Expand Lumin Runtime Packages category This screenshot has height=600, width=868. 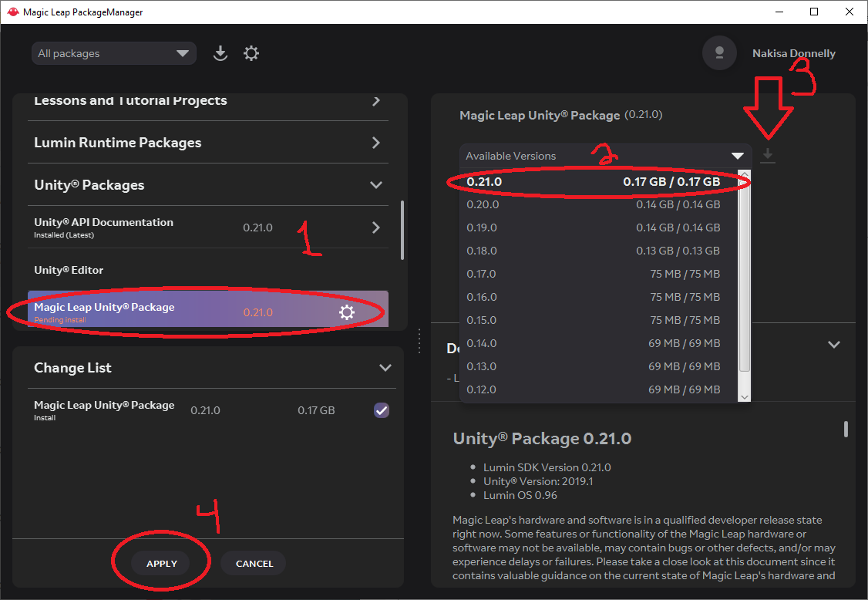(x=208, y=143)
